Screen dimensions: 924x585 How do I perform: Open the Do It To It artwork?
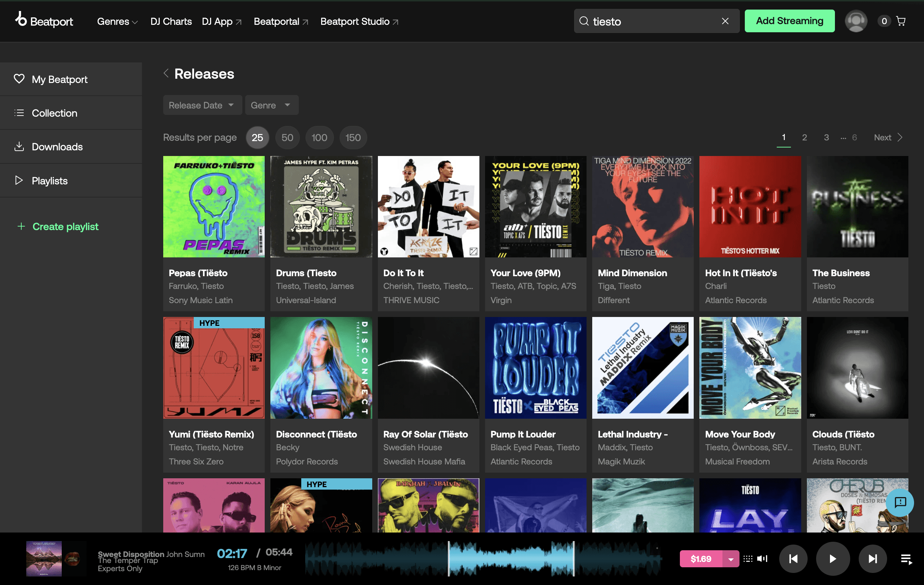point(428,207)
